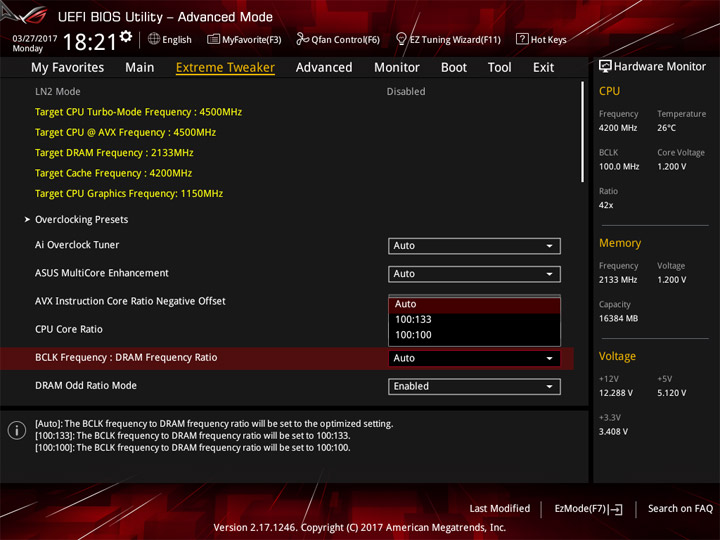The width and height of the screenshot is (720, 540).
Task: Click Target CPU Graphics Frequency: 1150MHz
Action: 129,193
